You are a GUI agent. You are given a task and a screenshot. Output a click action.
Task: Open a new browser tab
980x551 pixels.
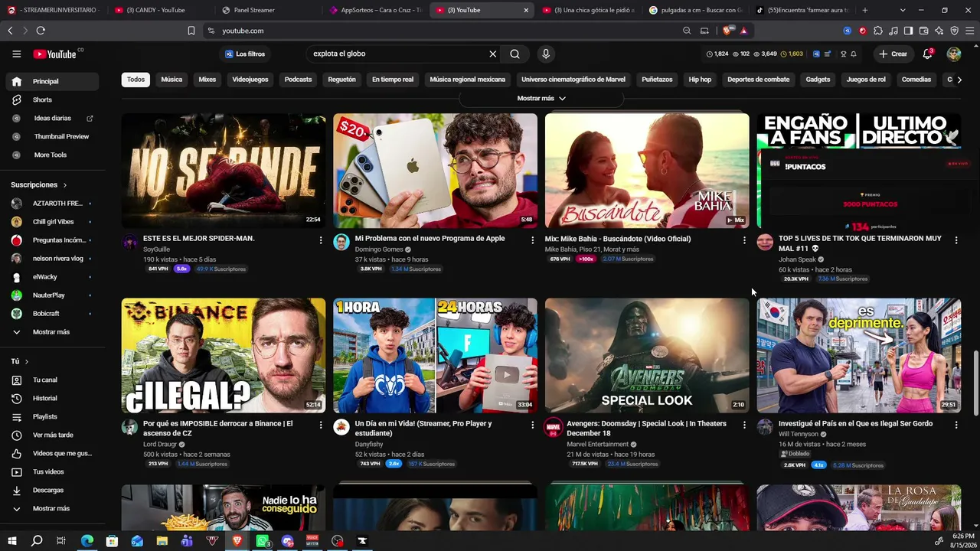pyautogui.click(x=865, y=10)
